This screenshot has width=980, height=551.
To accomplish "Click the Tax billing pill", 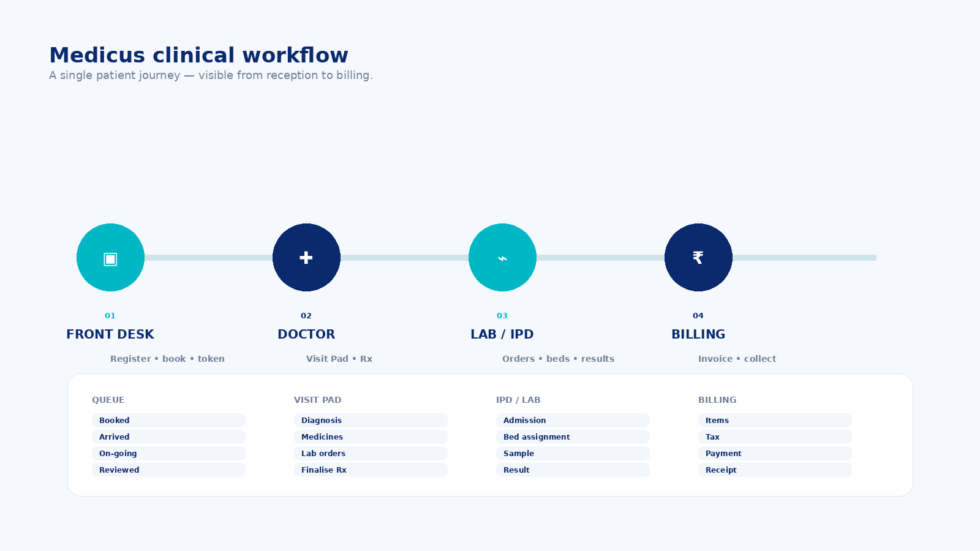I will click(x=775, y=437).
